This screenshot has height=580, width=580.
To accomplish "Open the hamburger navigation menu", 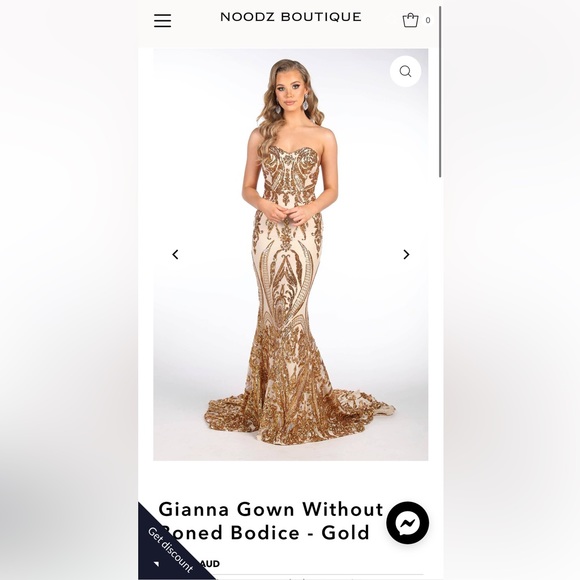I will click(x=162, y=20).
